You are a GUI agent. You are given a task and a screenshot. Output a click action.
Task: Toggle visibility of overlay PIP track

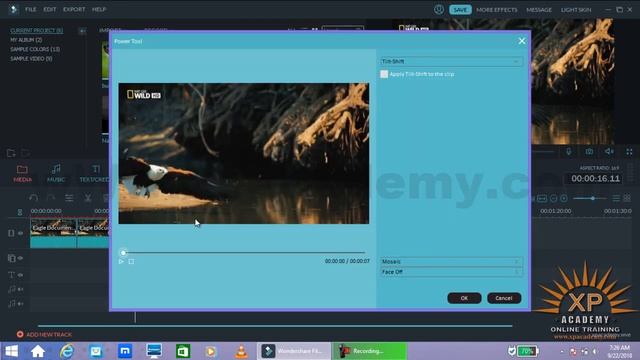[20, 258]
